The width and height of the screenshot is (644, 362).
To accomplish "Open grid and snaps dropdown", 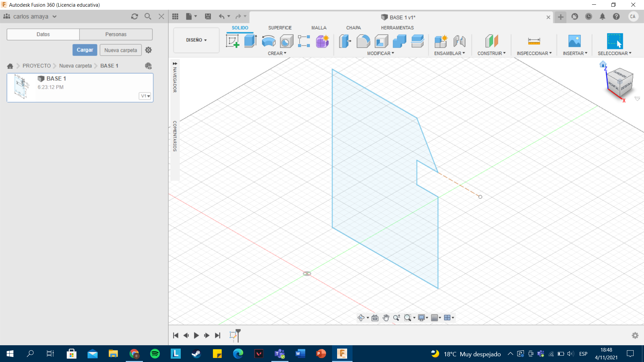I will pyautogui.click(x=436, y=318).
